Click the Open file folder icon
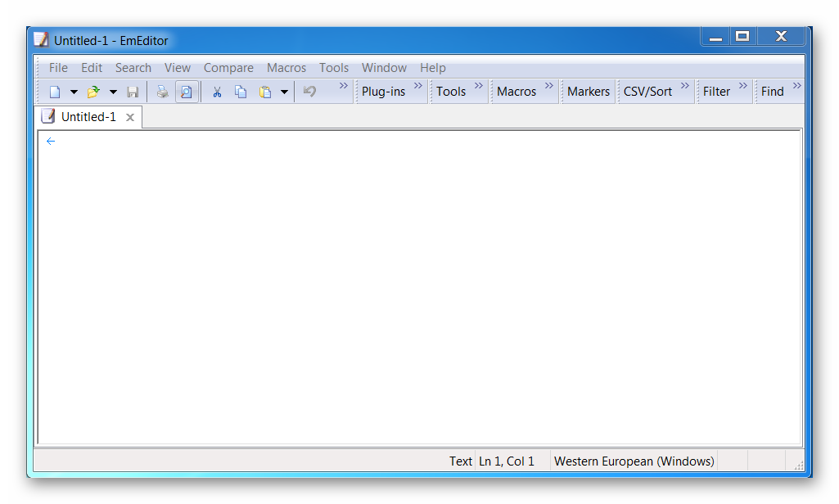Image resolution: width=839 pixels, height=504 pixels. (x=93, y=92)
